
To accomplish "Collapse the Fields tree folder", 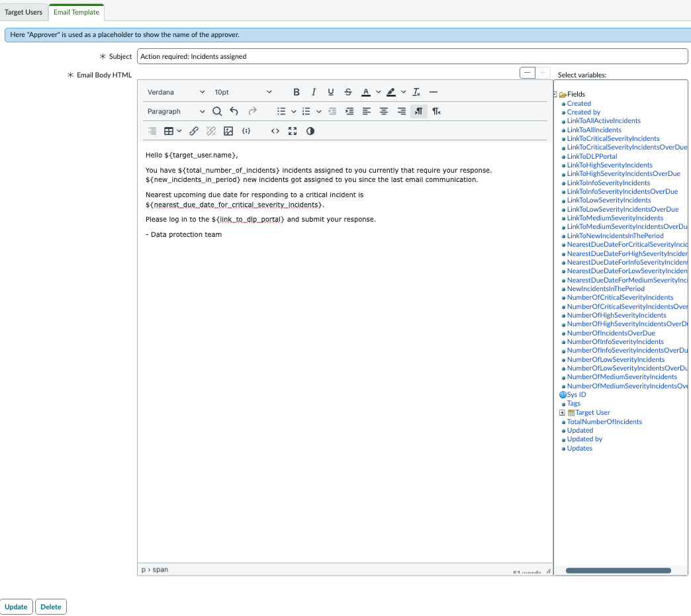I will click(x=555, y=95).
